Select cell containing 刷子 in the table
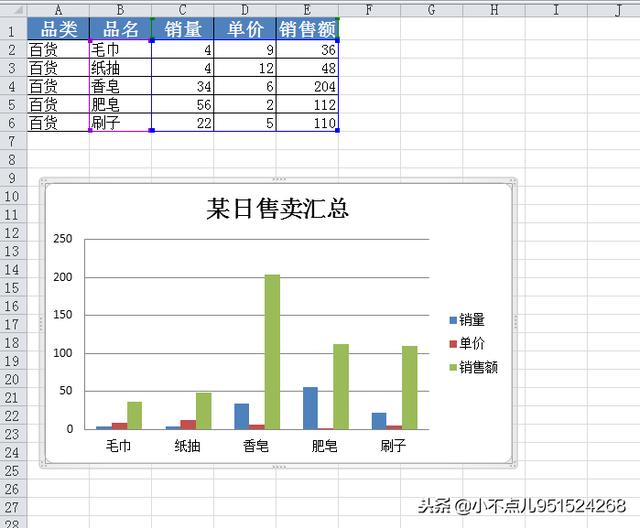The height and width of the screenshot is (528, 640). pyautogui.click(x=120, y=122)
